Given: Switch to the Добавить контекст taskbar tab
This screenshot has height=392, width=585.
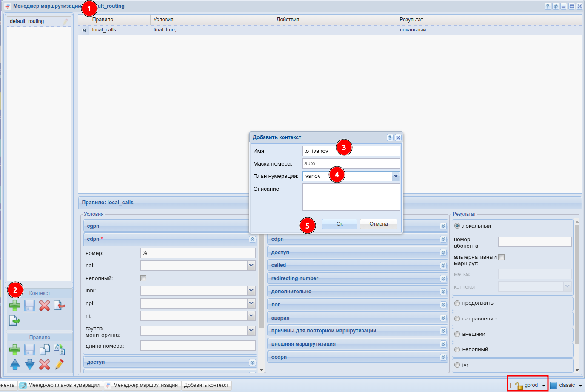Looking at the screenshot, I should click(206, 385).
